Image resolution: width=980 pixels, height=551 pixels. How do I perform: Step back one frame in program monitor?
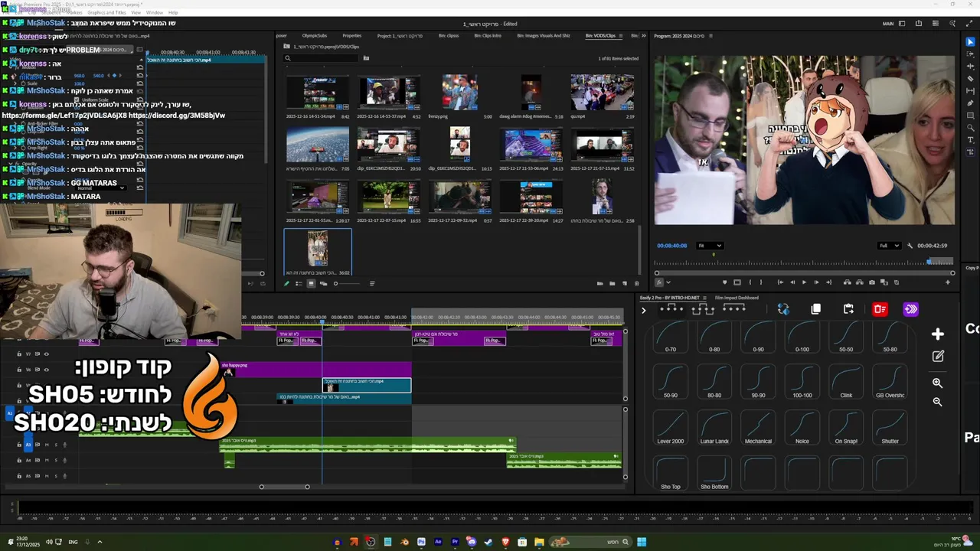[792, 282]
